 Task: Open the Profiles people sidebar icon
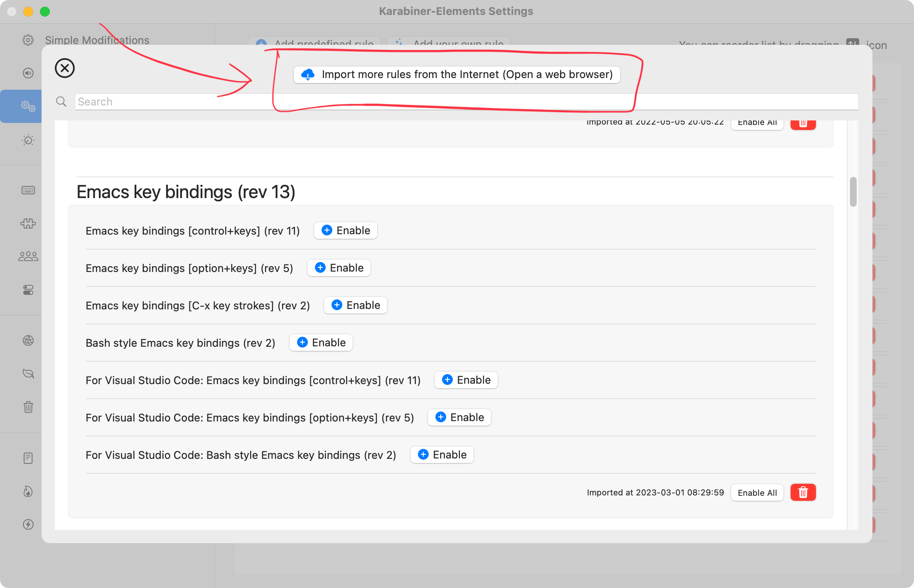[28, 256]
